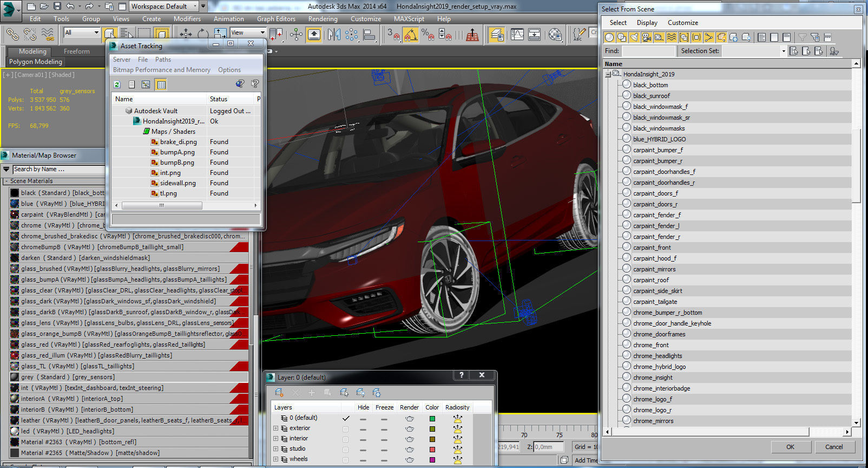Open Selection Set dropdown arrow
The image size is (868, 468).
[x=783, y=51]
